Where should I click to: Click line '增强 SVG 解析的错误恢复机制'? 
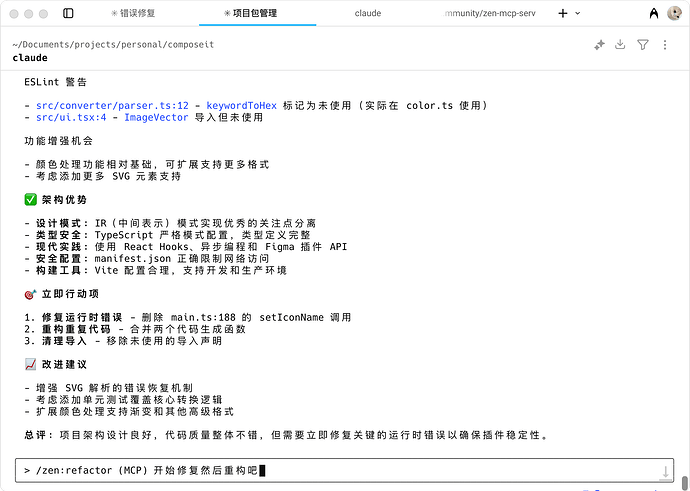[109, 388]
